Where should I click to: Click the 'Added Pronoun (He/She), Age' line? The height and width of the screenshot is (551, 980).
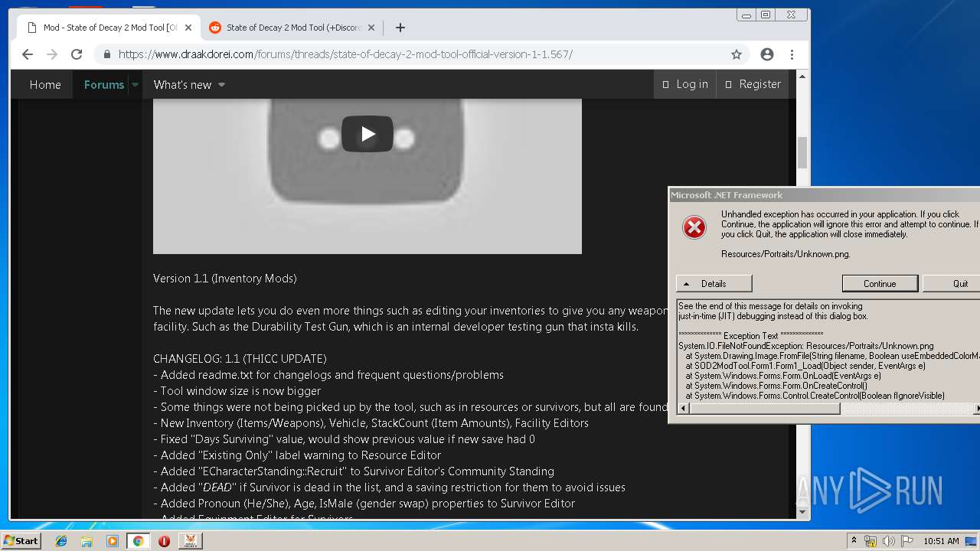[x=364, y=504]
